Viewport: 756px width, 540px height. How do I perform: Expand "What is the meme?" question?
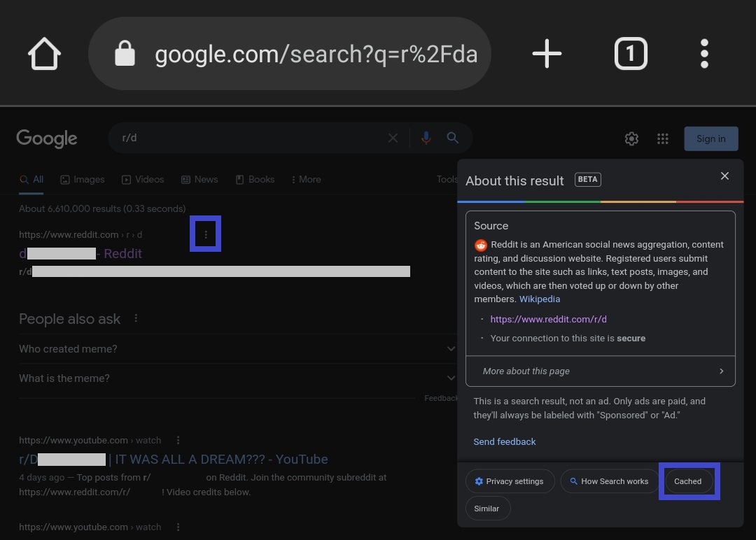(x=237, y=378)
